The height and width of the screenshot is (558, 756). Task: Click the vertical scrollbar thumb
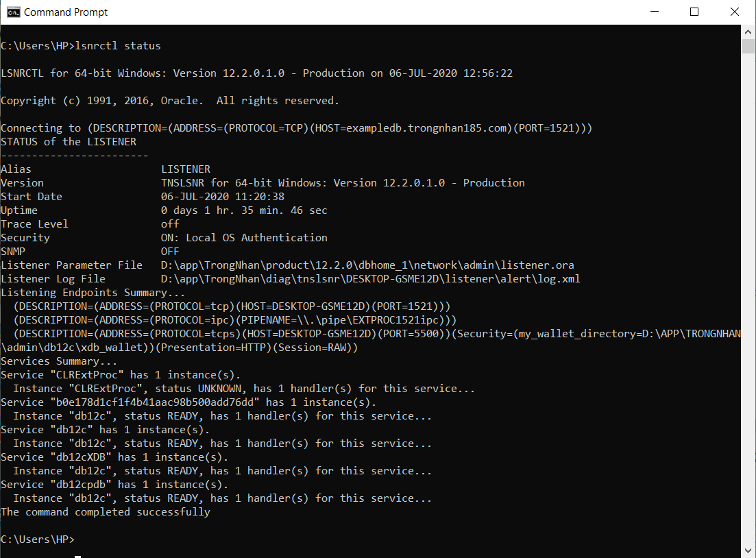point(748,46)
